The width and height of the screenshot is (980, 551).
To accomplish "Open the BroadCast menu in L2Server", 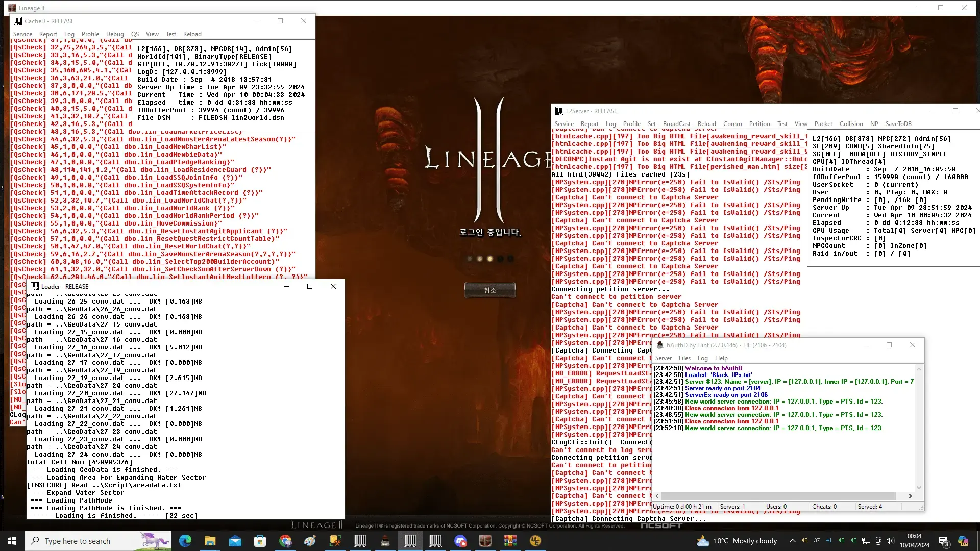I will click(x=677, y=124).
